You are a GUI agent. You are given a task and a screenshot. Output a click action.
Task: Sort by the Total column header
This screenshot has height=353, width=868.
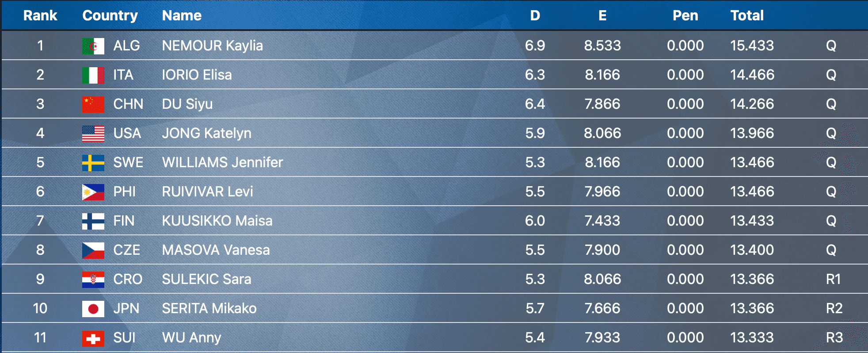point(747,15)
